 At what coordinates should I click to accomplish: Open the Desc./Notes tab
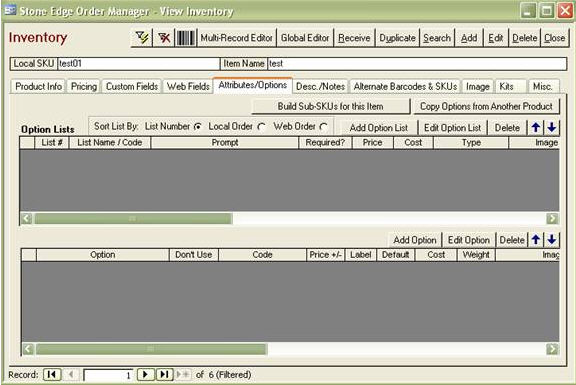coord(320,86)
